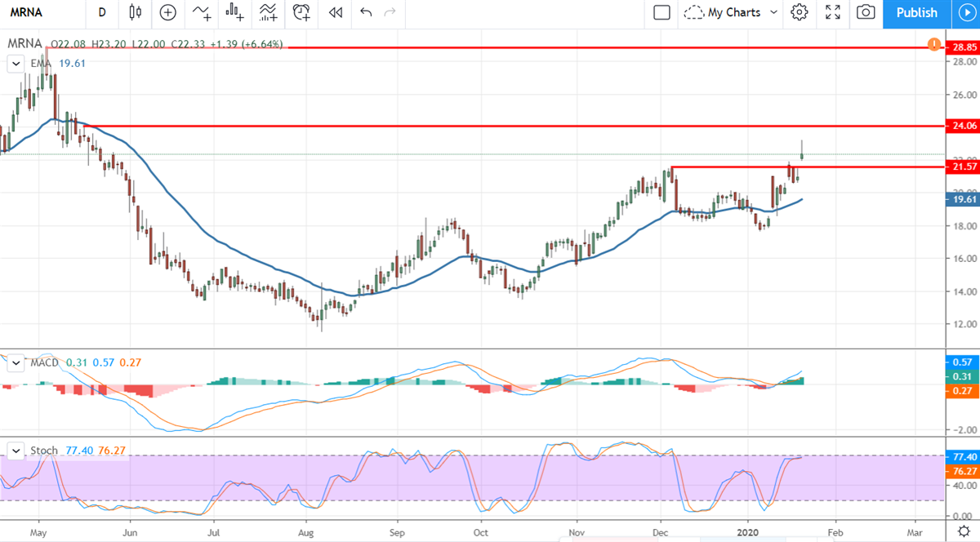Click the Compare or add symbol icon
Image resolution: width=980 pixels, height=542 pixels.
tap(168, 12)
